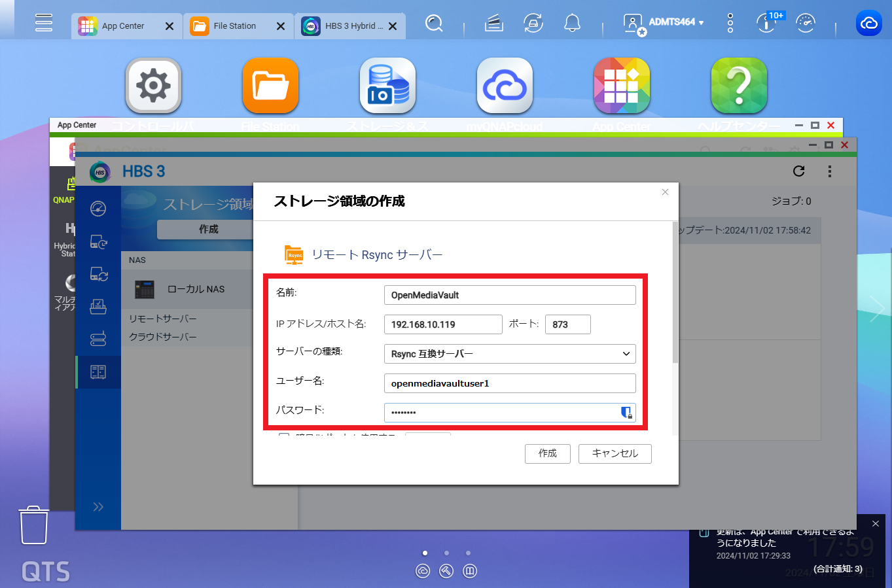The image size is (892, 588).
Task: Open the Control Panel gear desktop icon
Action: 153,86
